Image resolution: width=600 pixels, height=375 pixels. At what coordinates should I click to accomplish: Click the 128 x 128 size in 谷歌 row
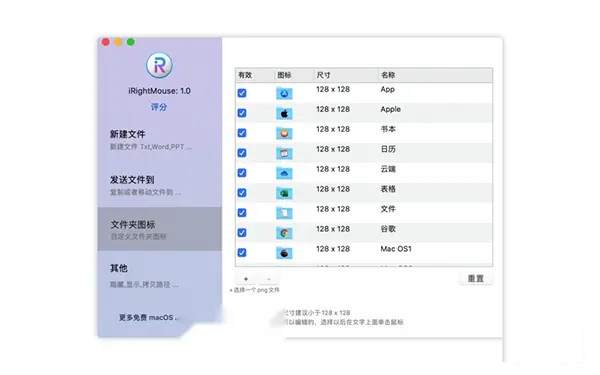333,229
